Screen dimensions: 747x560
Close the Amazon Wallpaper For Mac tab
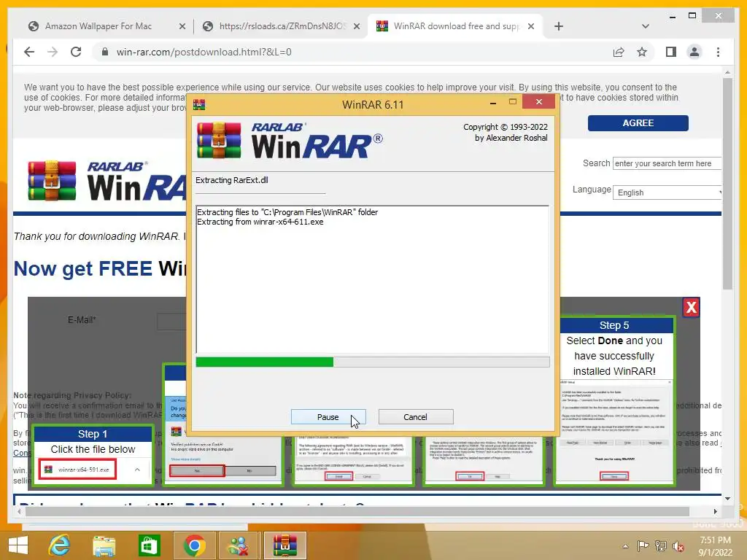(x=182, y=27)
